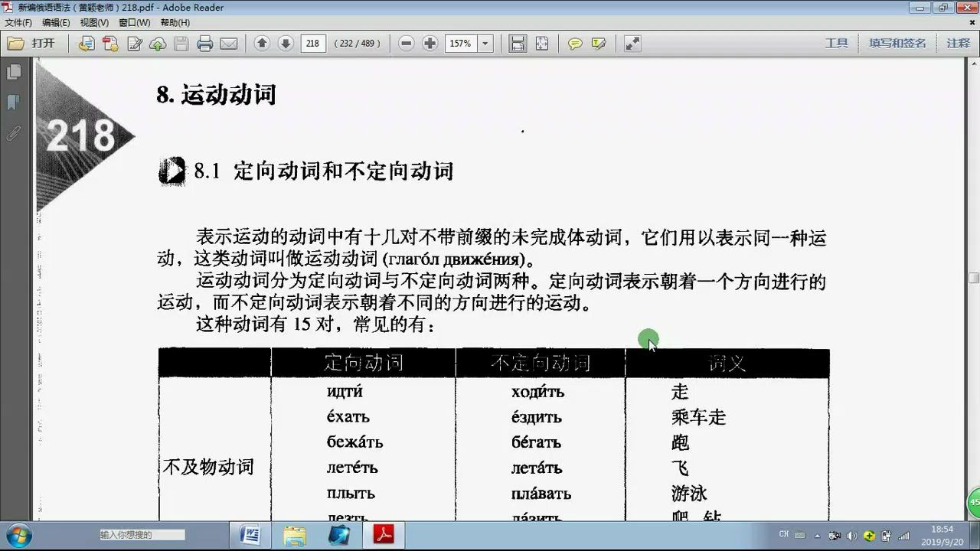Click the green 45 floating badge
This screenshot has width=980, height=551.
[975, 503]
